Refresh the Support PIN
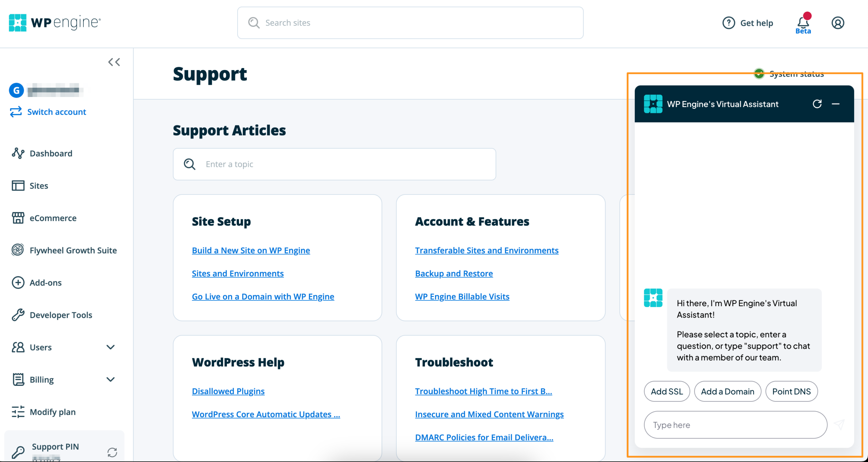This screenshot has height=462, width=868. coord(113,452)
